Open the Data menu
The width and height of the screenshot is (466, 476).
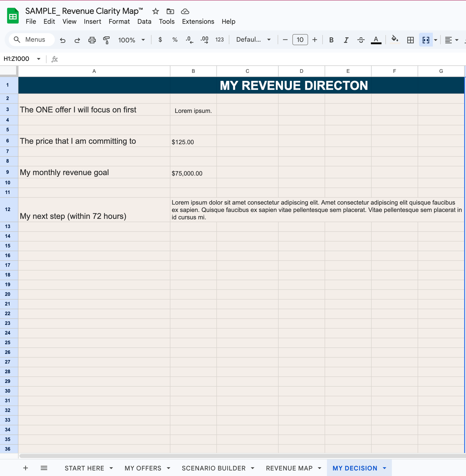(x=144, y=21)
